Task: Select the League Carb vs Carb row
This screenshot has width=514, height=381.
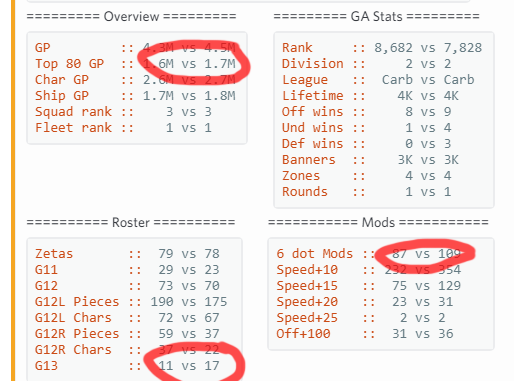Action: [x=378, y=80]
